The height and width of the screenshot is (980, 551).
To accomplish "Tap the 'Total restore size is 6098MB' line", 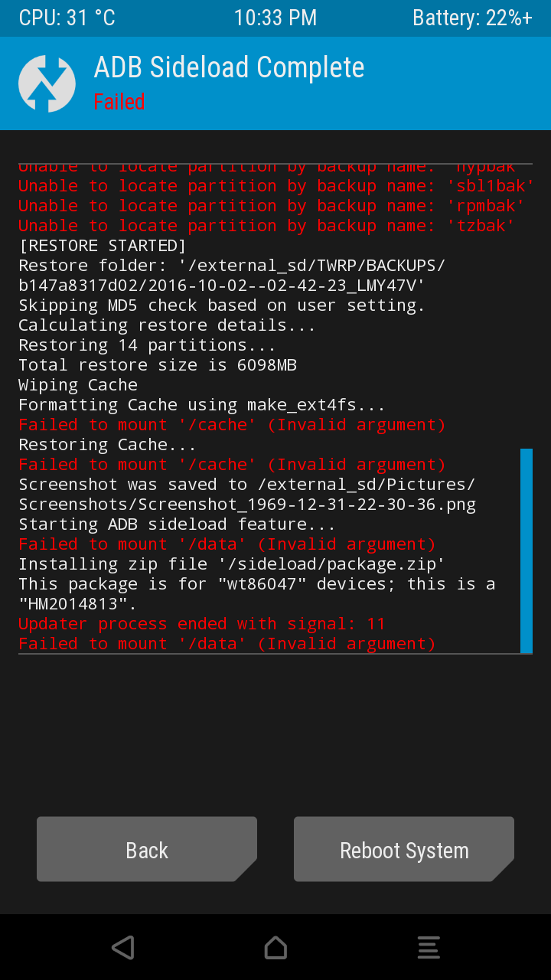I will (158, 365).
